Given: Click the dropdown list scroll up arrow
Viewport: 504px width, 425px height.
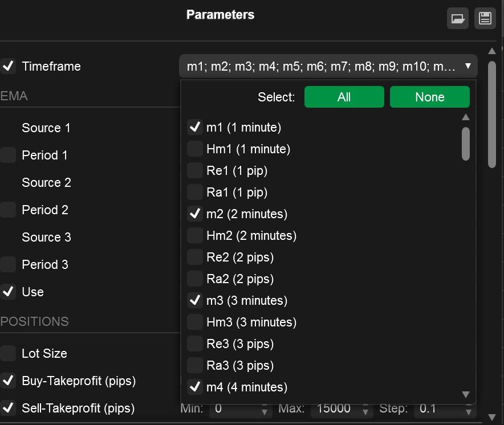Looking at the screenshot, I should coord(465,117).
